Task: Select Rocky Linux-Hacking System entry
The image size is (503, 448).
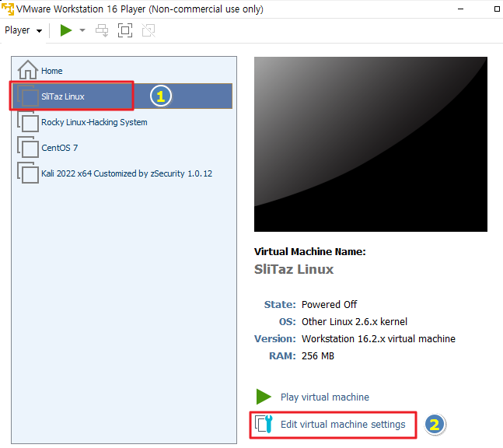Action: (x=122, y=122)
